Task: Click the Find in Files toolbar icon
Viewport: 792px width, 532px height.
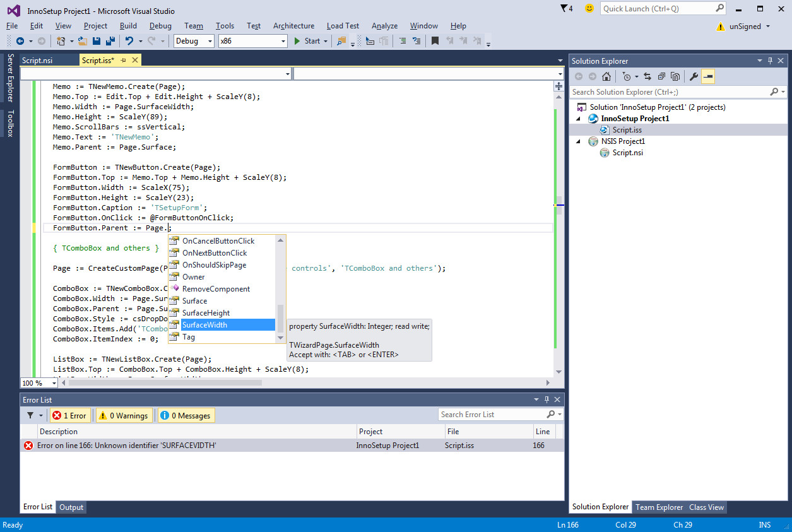Action: 341,41
